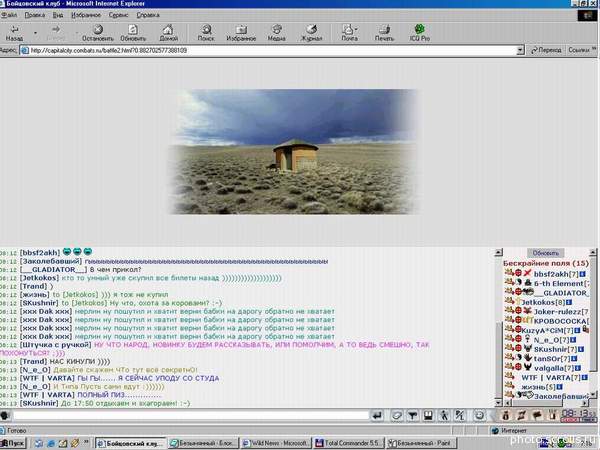600x450 pixels.
Task: Click the money bag icon near clock
Action: [505, 416]
